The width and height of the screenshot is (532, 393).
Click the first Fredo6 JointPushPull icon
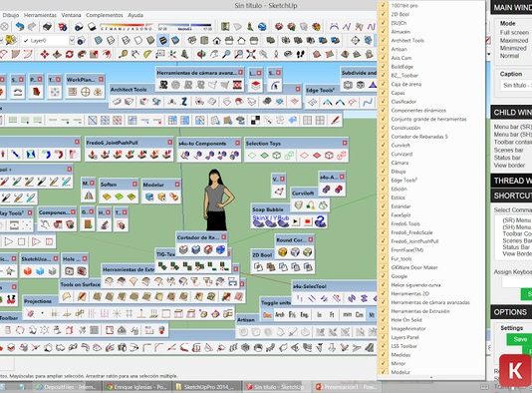pos(92,155)
